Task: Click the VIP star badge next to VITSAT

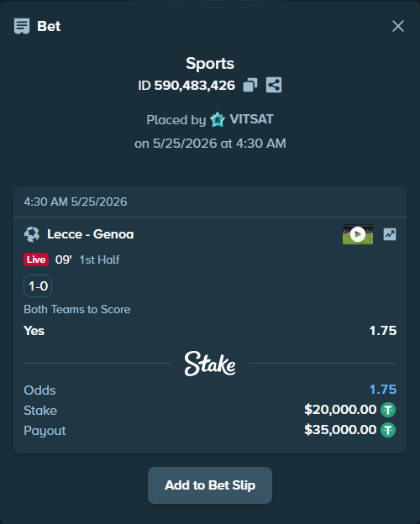Action: pyautogui.click(x=218, y=119)
